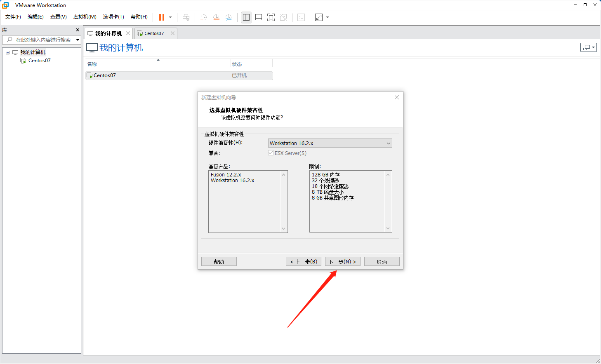Select Centos07 in the library tree
Image resolution: width=601 pixels, height=364 pixels.
coord(40,61)
